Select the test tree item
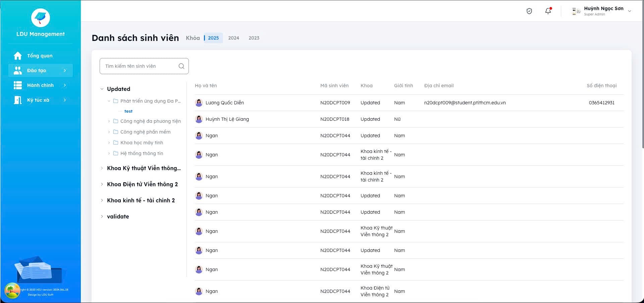Image resolution: width=644 pixels, height=303 pixels. 128,111
